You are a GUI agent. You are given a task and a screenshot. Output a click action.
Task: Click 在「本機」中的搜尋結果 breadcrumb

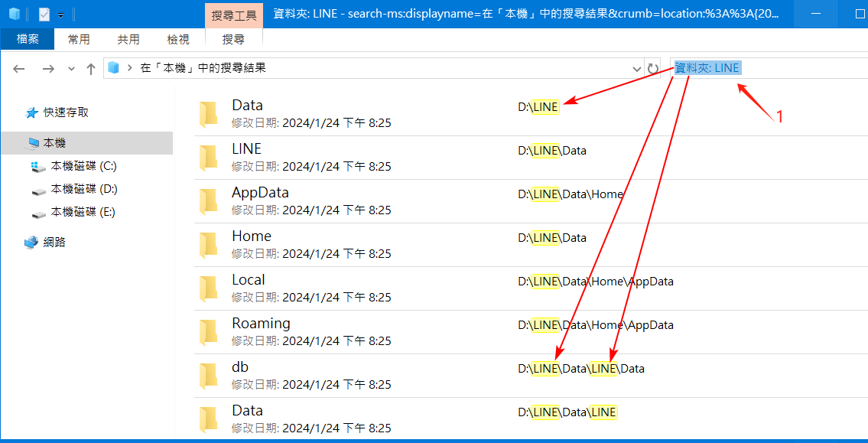(x=203, y=69)
